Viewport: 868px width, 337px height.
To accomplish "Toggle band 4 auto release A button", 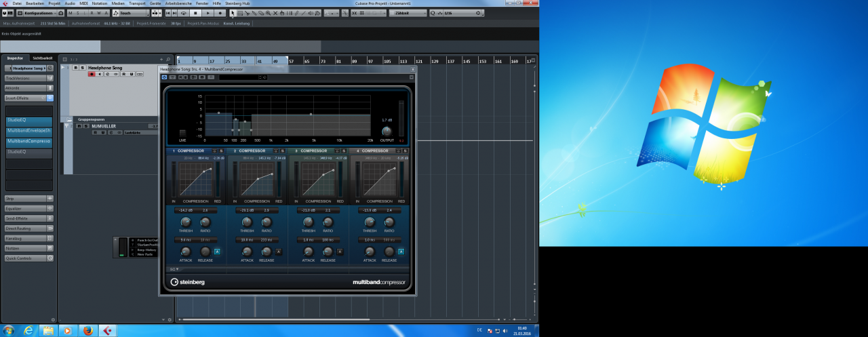I will click(x=401, y=252).
